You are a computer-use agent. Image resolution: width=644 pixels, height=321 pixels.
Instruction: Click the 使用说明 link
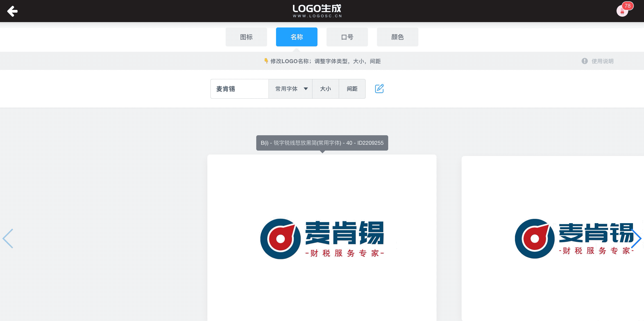click(x=603, y=61)
